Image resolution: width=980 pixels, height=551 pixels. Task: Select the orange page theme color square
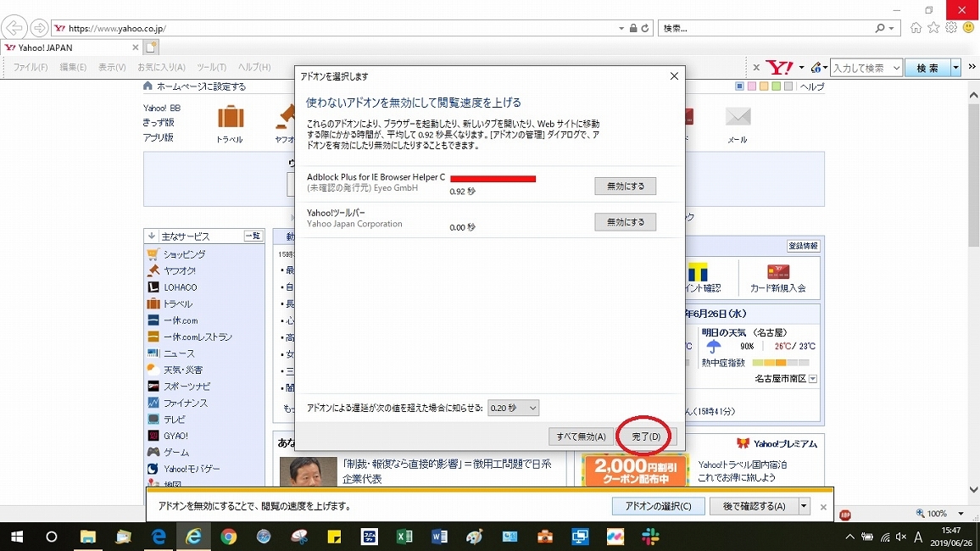(764, 86)
